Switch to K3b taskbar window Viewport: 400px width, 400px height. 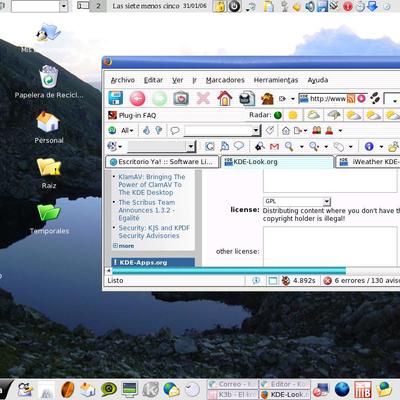point(233,394)
